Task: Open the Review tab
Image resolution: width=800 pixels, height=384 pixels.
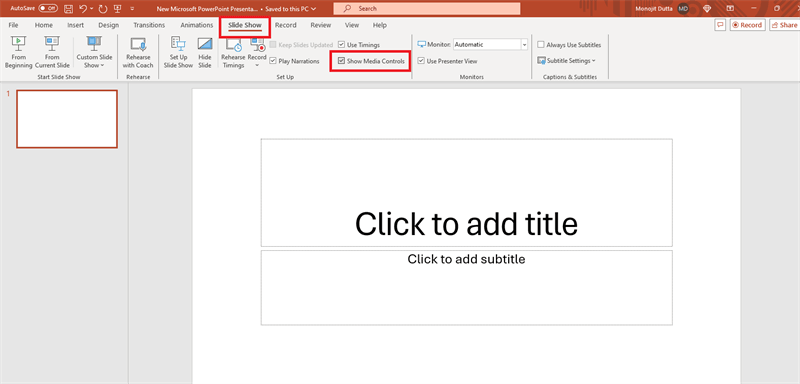Action: [321, 25]
